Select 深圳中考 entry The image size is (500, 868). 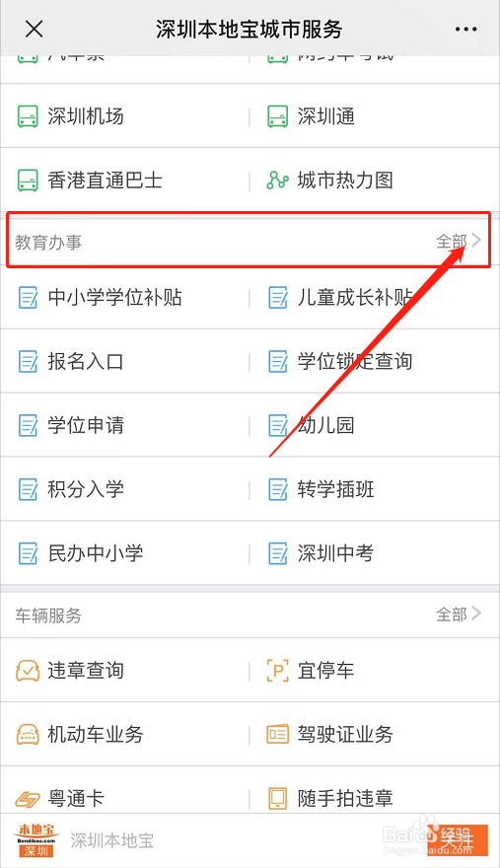coord(335,553)
